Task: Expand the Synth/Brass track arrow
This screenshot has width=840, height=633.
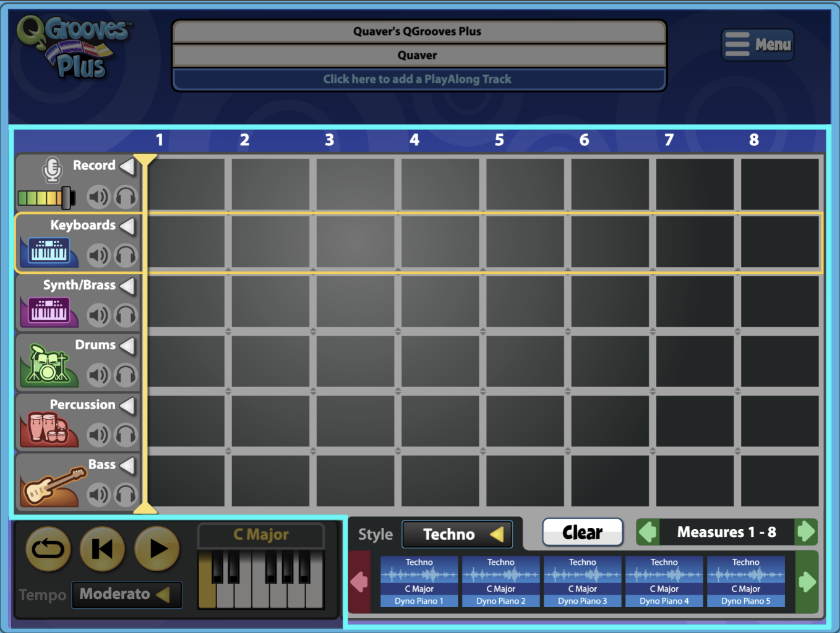Action: (x=127, y=286)
